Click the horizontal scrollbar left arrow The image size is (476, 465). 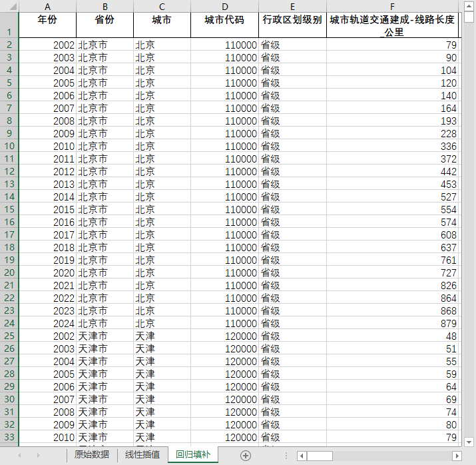tap(302, 456)
